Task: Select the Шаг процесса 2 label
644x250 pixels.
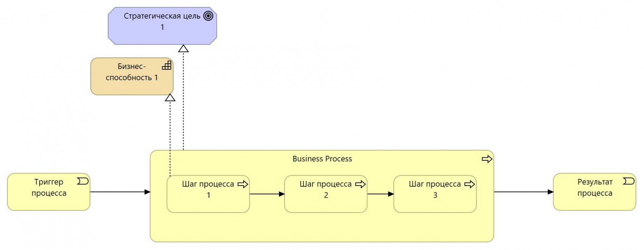Action: pyautogui.click(x=326, y=190)
